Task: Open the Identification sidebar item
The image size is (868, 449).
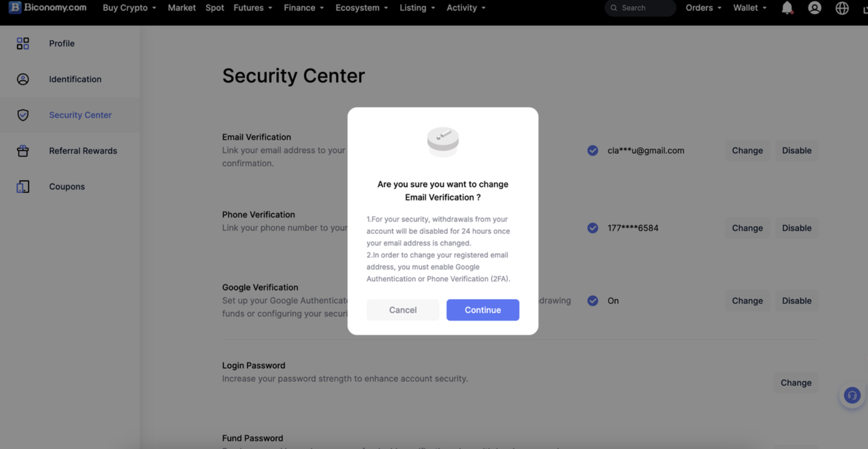Action: tap(75, 79)
